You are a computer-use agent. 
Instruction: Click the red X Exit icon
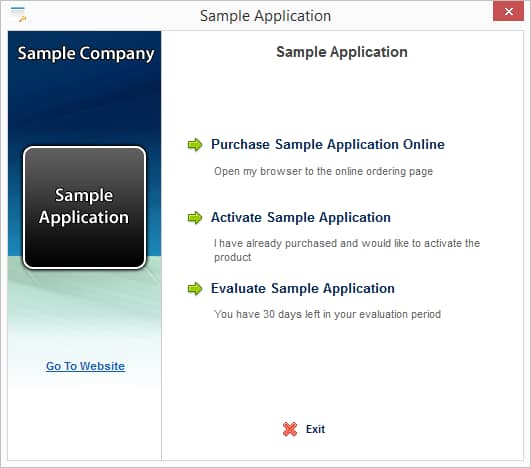coord(290,429)
